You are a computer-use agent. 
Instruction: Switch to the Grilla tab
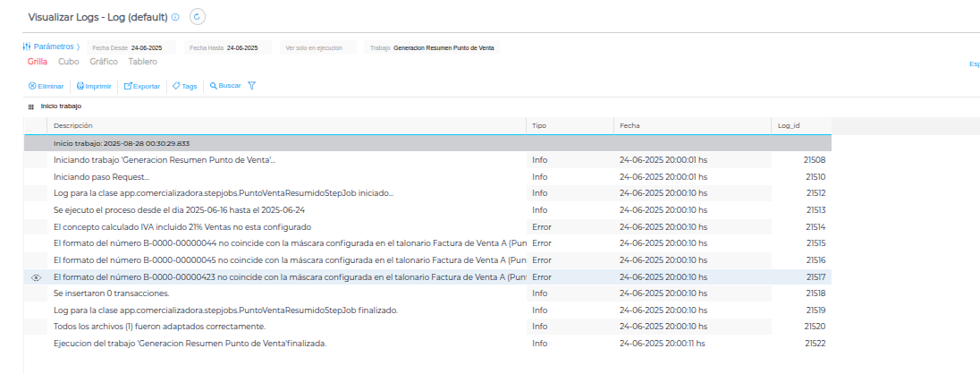tap(38, 62)
